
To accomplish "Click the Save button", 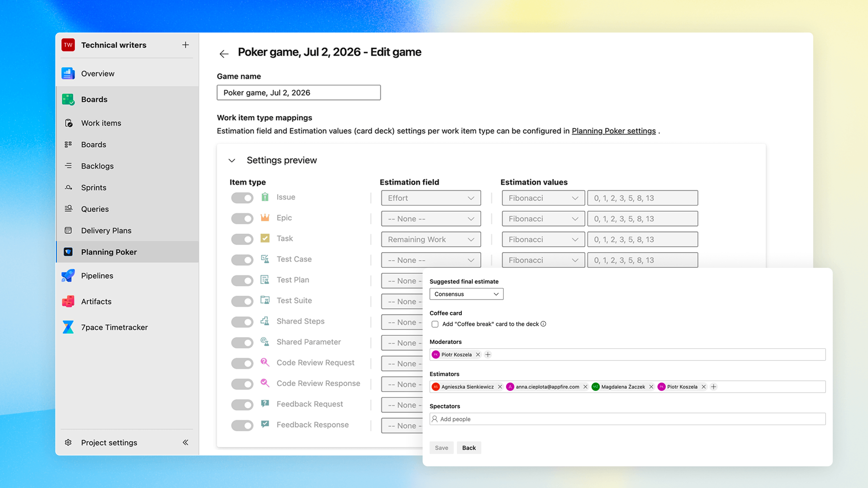I will click(441, 448).
